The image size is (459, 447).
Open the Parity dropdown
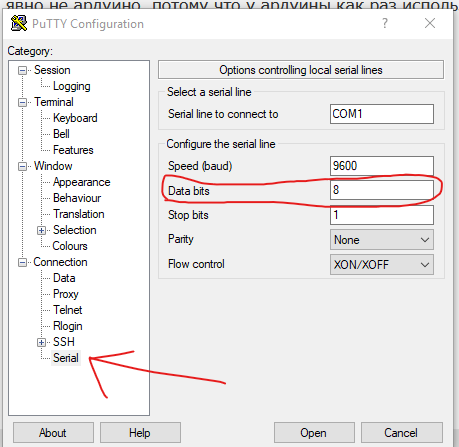(x=382, y=240)
